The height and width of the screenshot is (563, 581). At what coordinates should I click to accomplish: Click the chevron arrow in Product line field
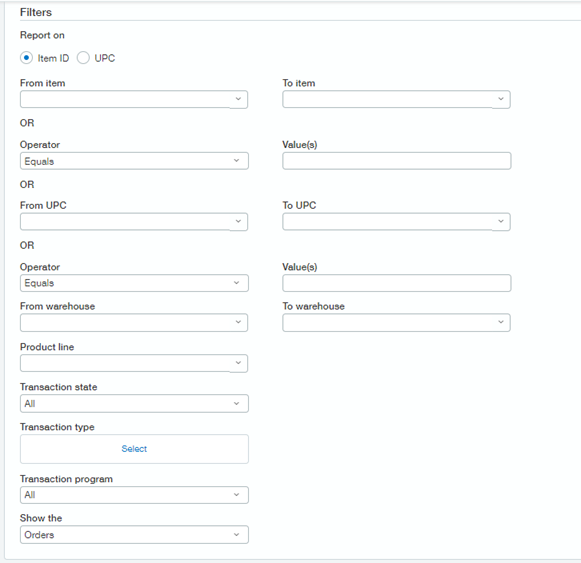click(x=238, y=362)
